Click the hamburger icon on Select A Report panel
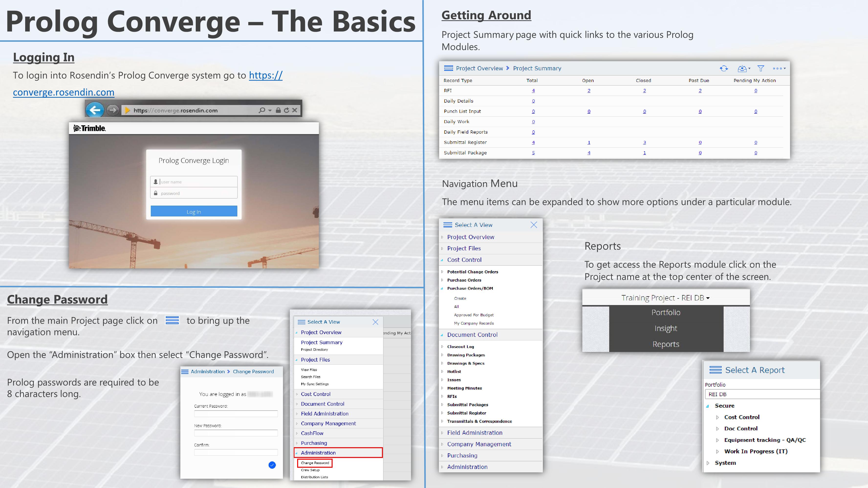The image size is (868, 488). click(x=715, y=370)
